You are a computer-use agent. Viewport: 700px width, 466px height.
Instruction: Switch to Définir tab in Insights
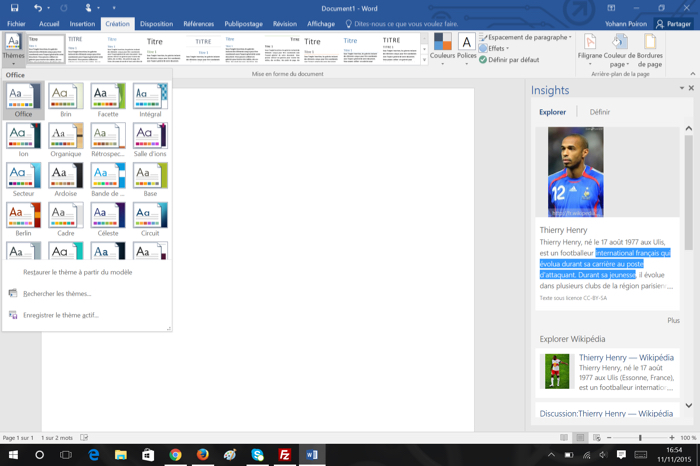pos(599,112)
